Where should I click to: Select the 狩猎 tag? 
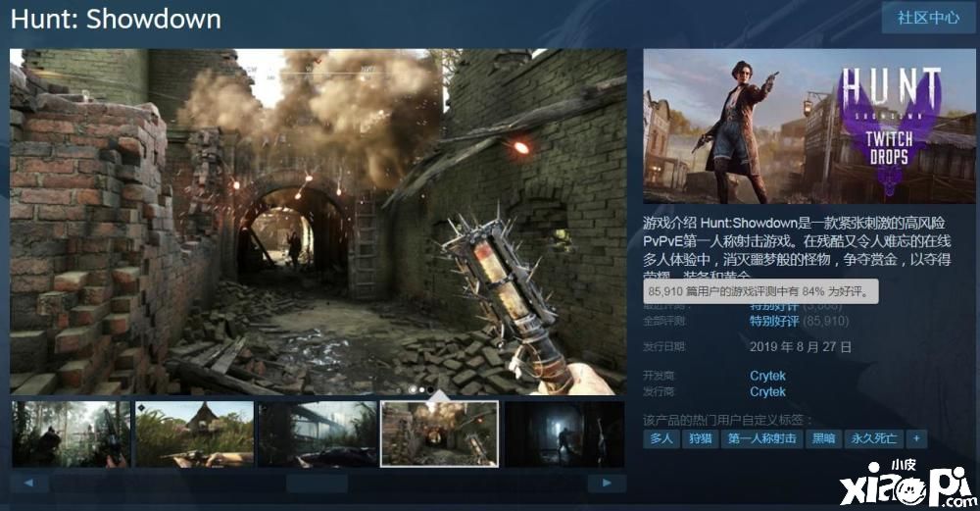pos(700,439)
